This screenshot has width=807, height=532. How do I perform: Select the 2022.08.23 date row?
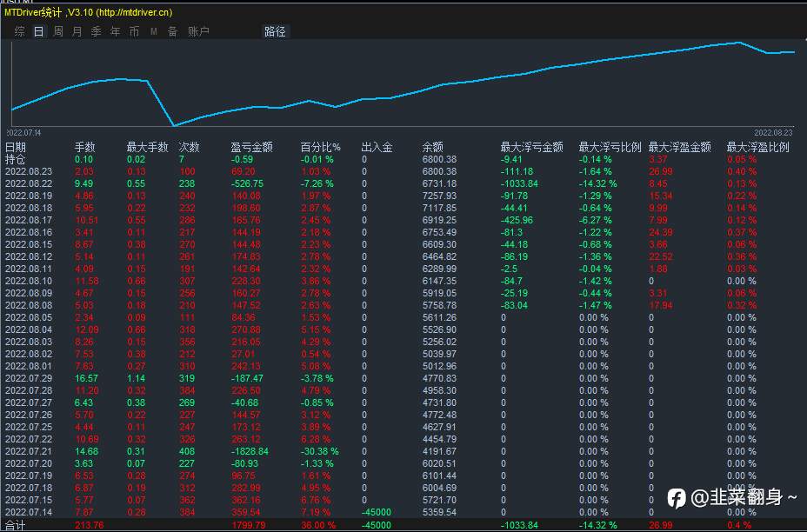[x=29, y=171]
